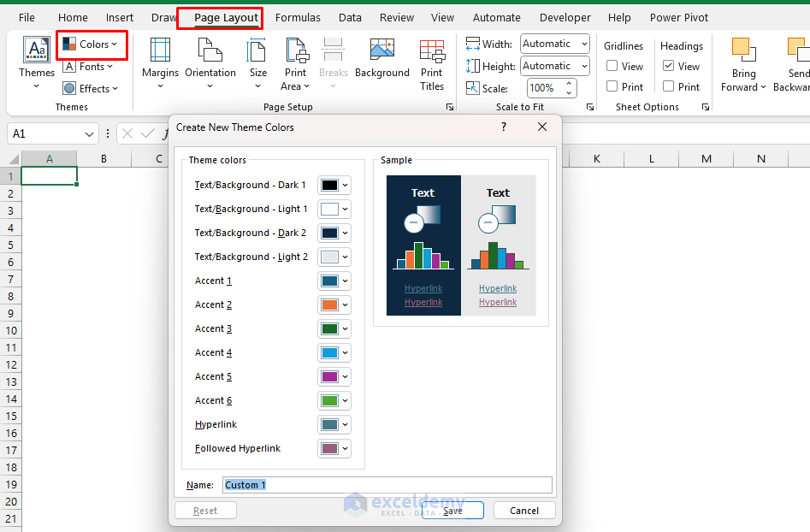The height and width of the screenshot is (532, 810).
Task: Enable Print for Gridlines
Action: [612, 86]
